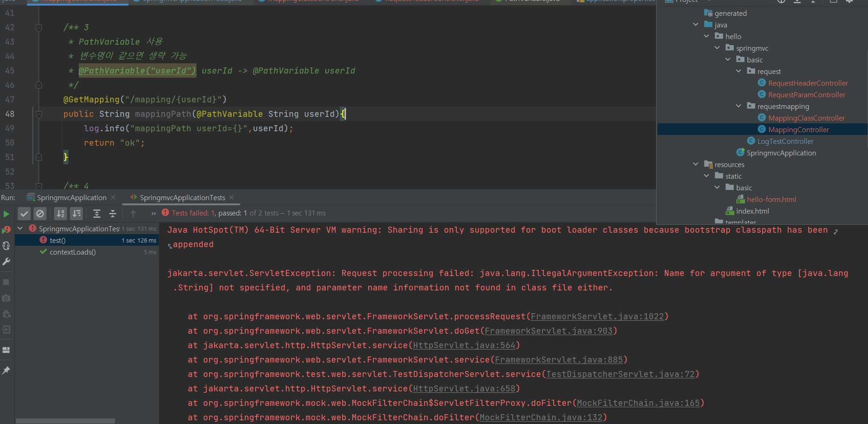
Task: Switch to SpringmvcApplicationTests run tab
Action: pyautogui.click(x=183, y=198)
